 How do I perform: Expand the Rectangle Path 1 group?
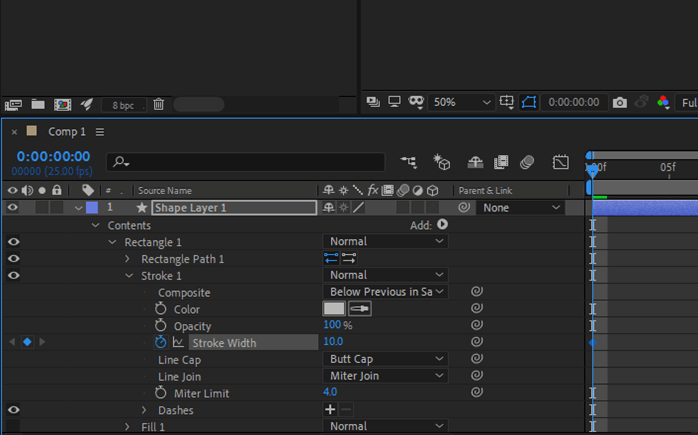point(128,259)
